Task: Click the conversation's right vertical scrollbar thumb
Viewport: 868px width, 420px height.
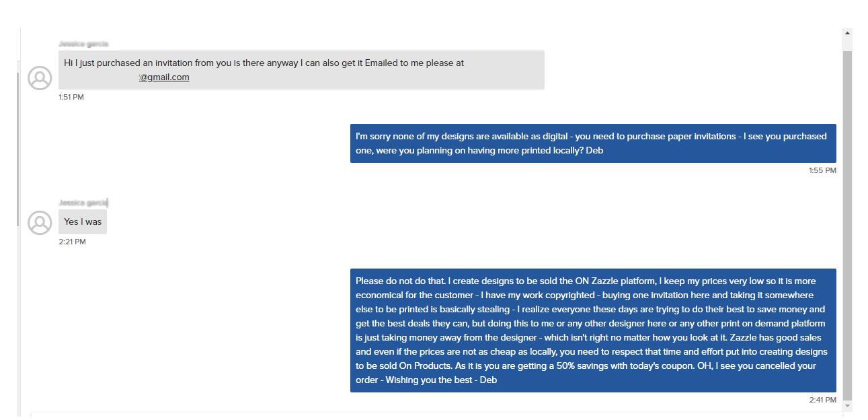Action: click(x=847, y=225)
